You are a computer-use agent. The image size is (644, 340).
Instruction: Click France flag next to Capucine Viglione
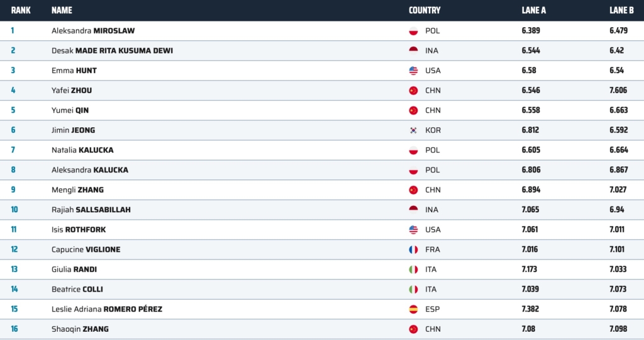[413, 249]
